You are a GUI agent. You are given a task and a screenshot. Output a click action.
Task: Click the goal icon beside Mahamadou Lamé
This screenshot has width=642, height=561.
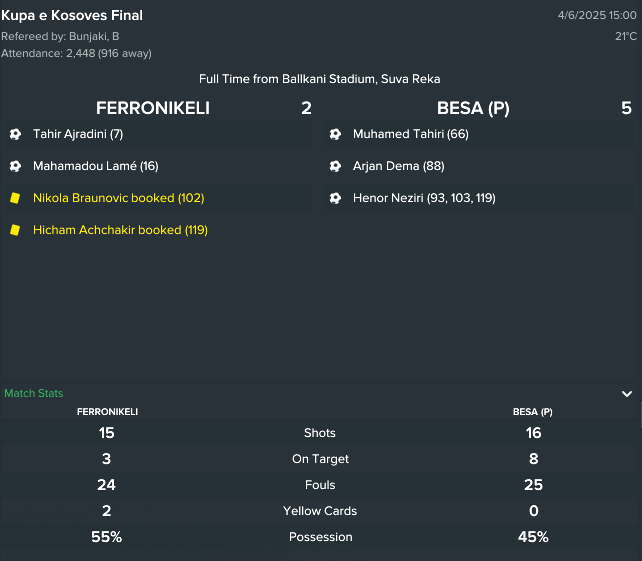15,166
